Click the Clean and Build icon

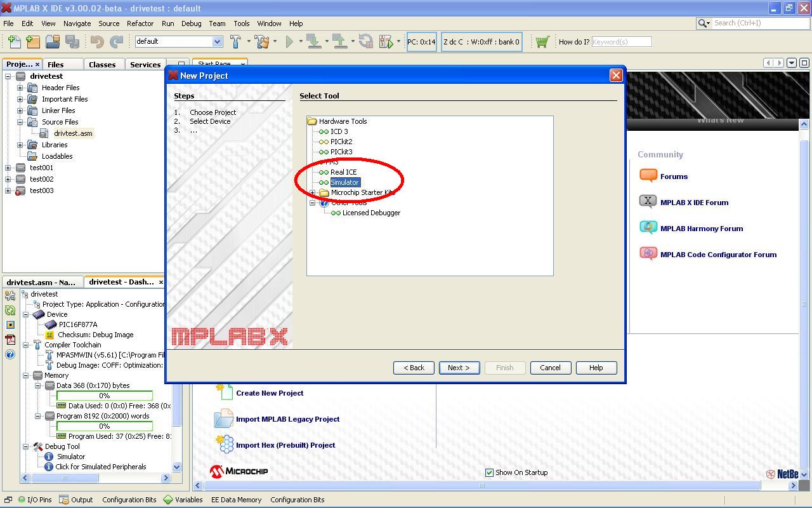[x=262, y=42]
